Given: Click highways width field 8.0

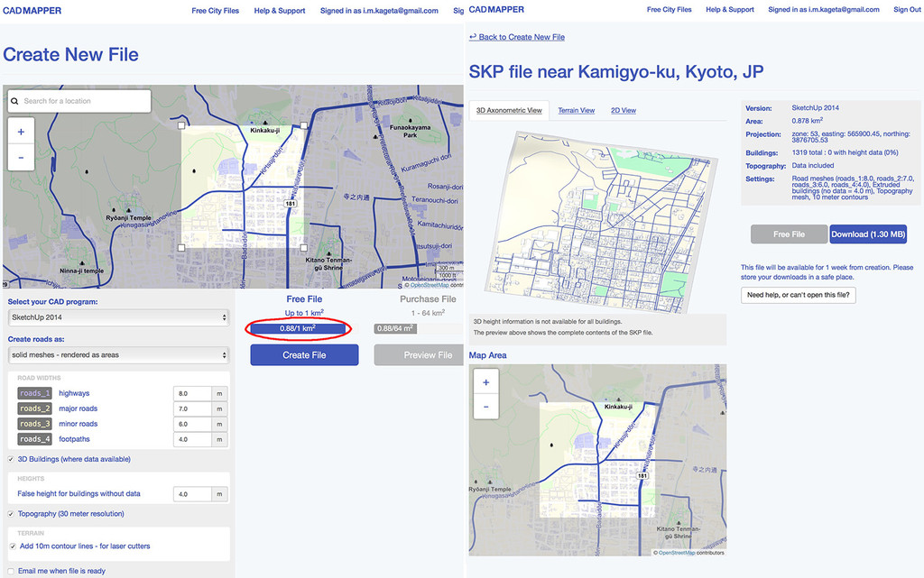Looking at the screenshot, I should tap(193, 393).
